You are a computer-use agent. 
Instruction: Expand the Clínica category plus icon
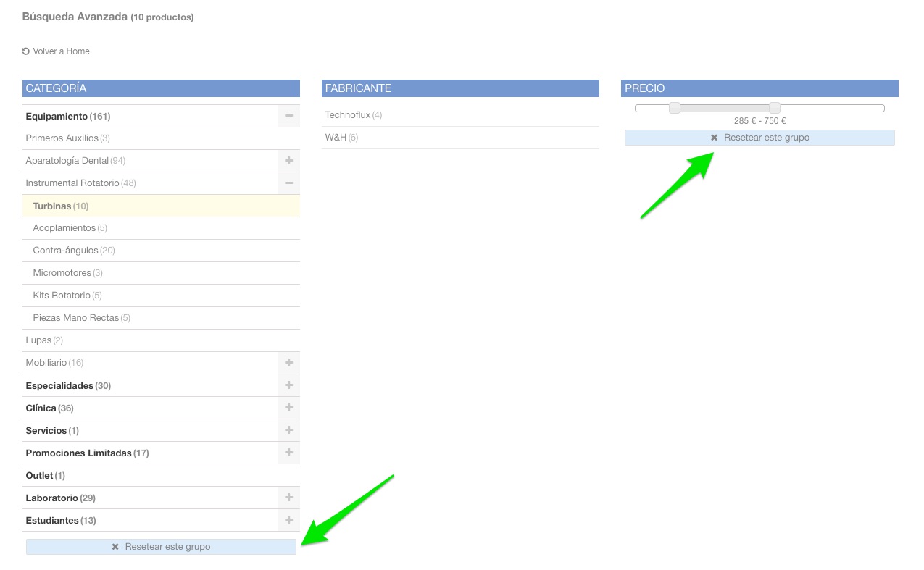click(288, 408)
